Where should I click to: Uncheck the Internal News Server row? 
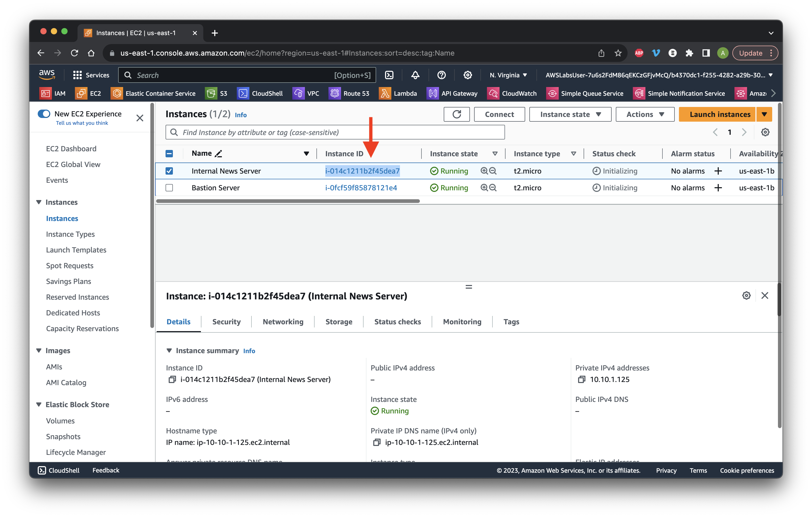point(169,171)
